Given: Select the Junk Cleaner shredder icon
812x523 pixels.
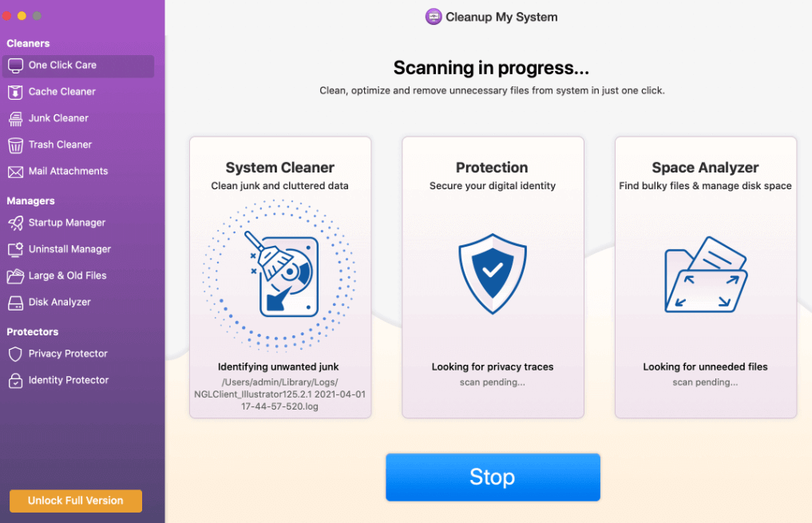Looking at the screenshot, I should (x=15, y=118).
